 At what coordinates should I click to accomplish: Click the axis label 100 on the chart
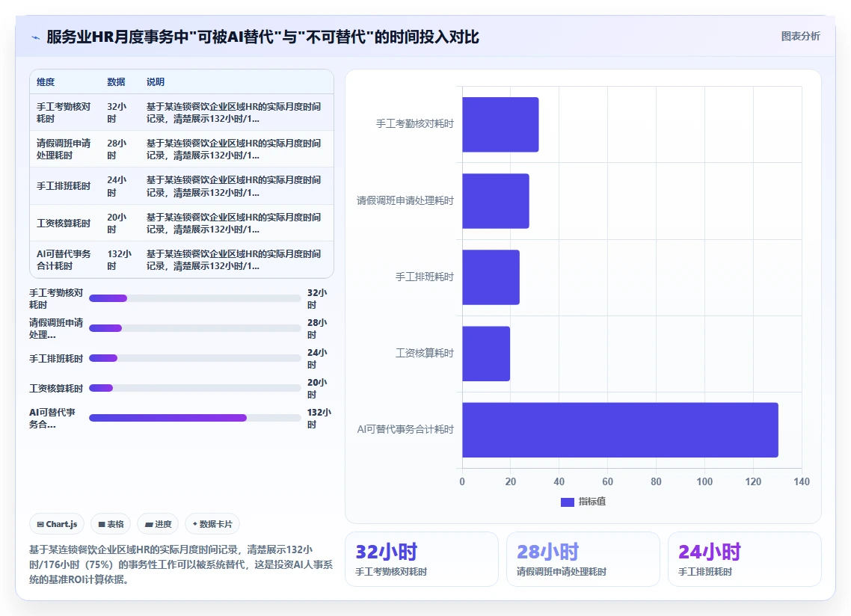[704, 481]
